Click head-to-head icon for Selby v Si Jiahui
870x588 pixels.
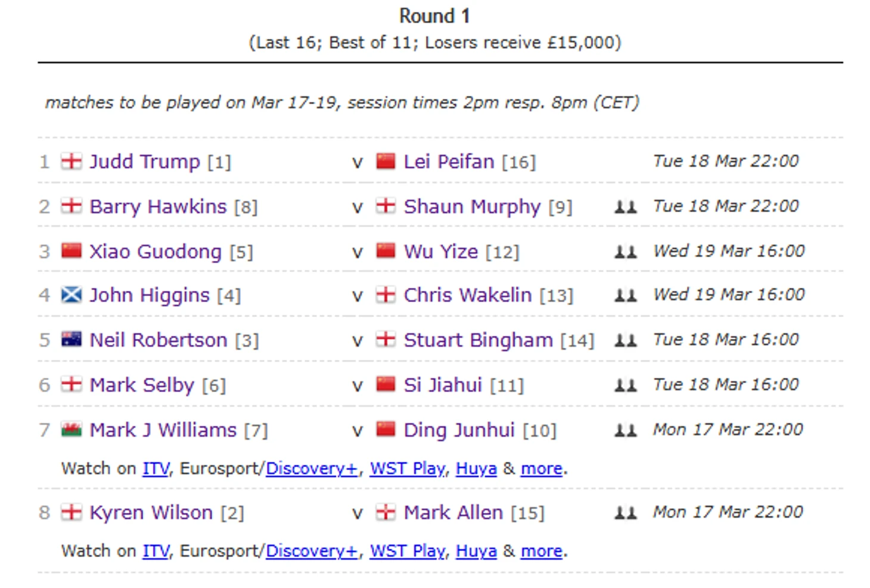pyautogui.click(x=626, y=385)
